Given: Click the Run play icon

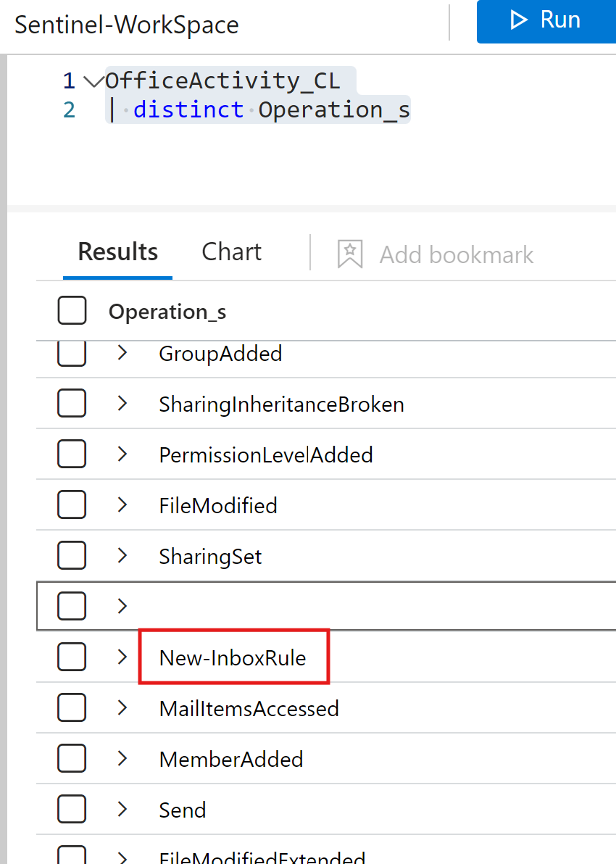Looking at the screenshot, I should pyautogui.click(x=518, y=20).
